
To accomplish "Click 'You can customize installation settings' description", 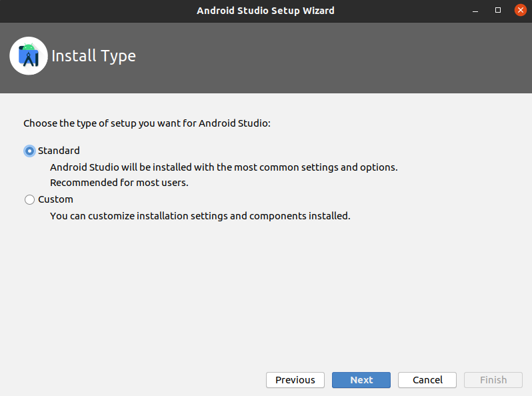I will click(200, 216).
